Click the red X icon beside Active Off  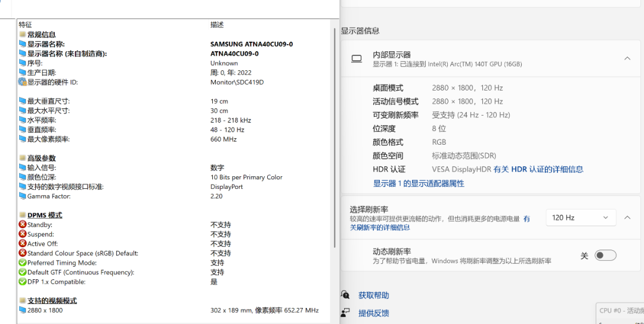22,243
